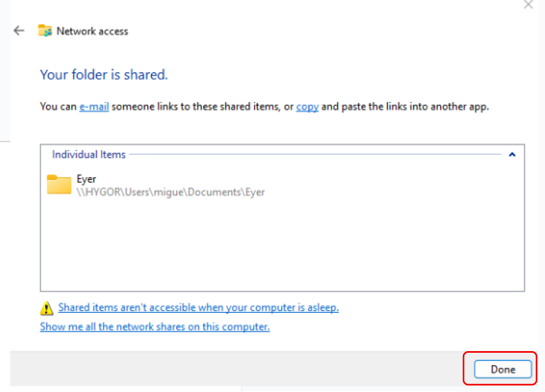Click the \\HYGOR\Users\migue\Documents\Eyer path
Viewport: 545px width, 392px height.
pos(171,192)
